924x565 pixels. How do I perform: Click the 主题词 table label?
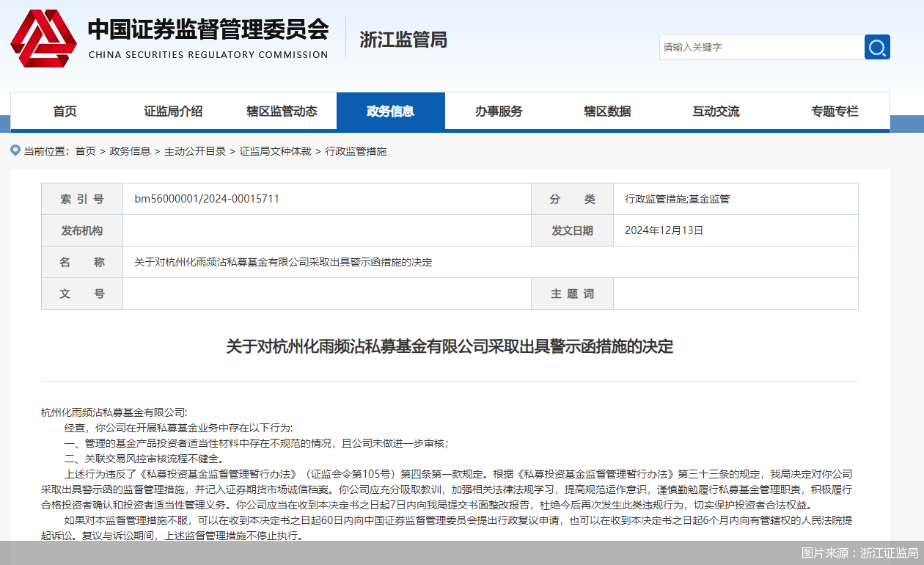[x=572, y=294]
